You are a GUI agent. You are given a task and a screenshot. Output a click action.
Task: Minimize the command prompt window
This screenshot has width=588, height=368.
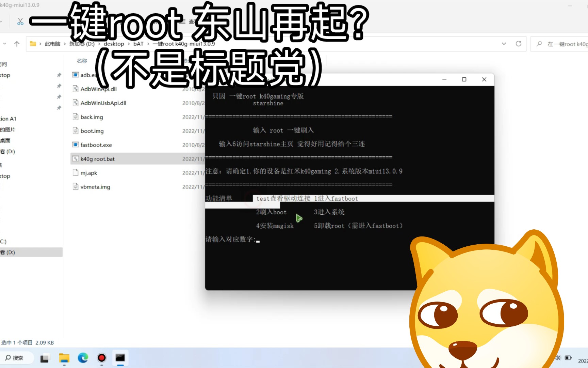click(444, 79)
